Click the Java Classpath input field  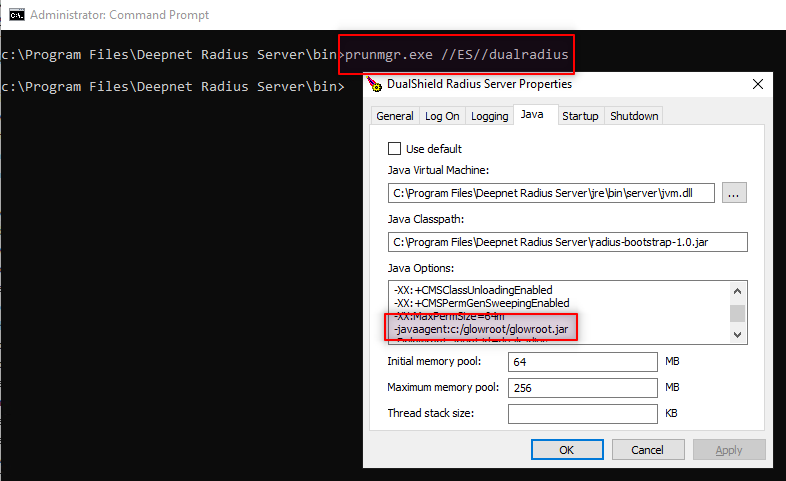567,241
